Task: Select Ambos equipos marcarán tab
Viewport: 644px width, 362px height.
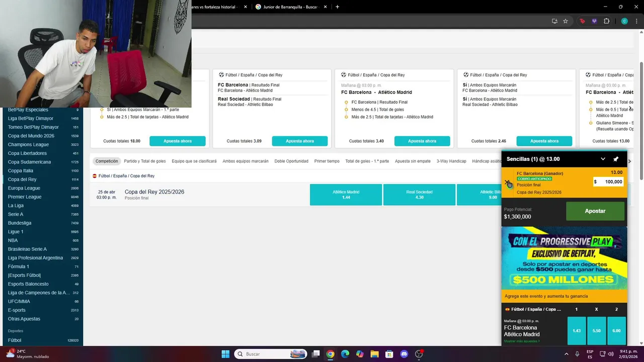Action: click(x=246, y=161)
